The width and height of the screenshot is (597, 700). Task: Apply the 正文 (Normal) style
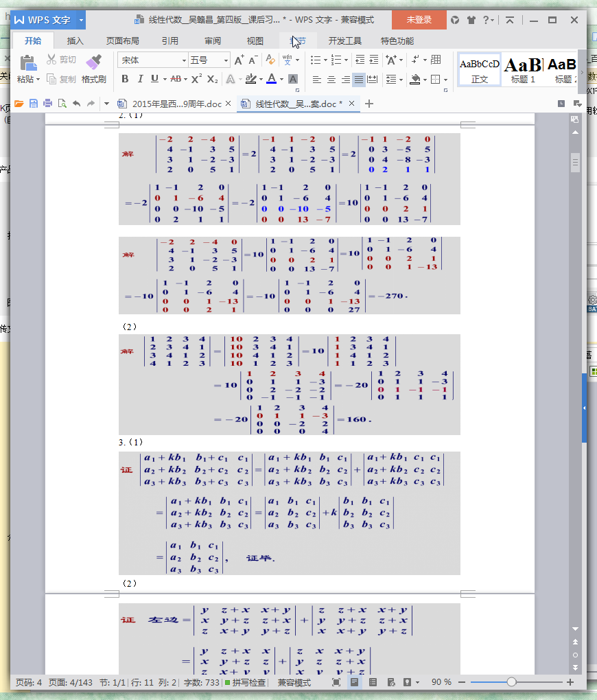tap(479, 69)
